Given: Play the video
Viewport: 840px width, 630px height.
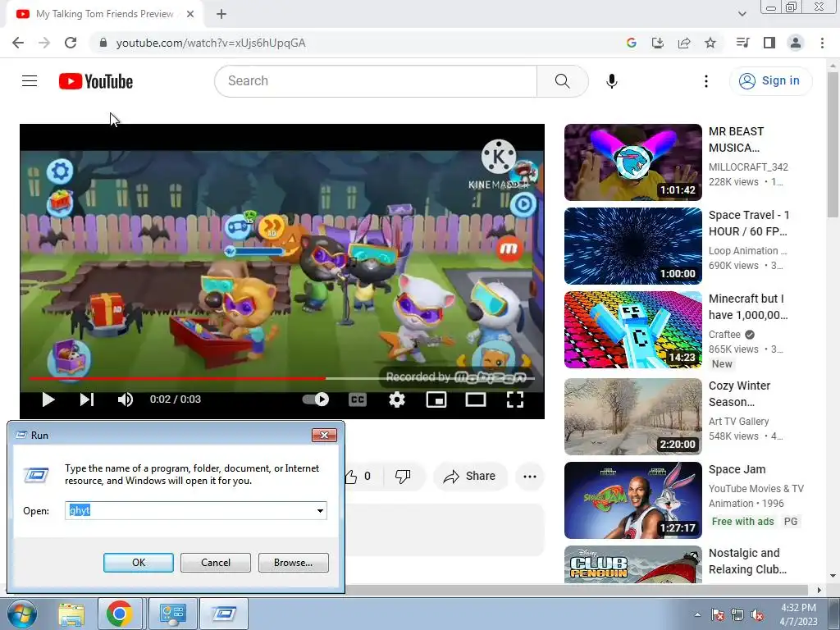Looking at the screenshot, I should (48, 399).
